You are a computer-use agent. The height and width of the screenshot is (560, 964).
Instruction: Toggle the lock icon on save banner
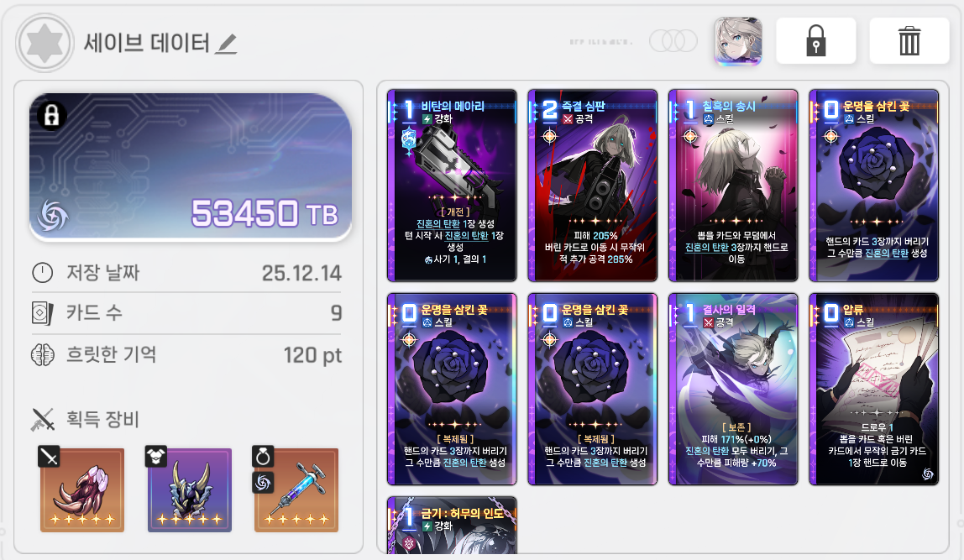(x=52, y=115)
